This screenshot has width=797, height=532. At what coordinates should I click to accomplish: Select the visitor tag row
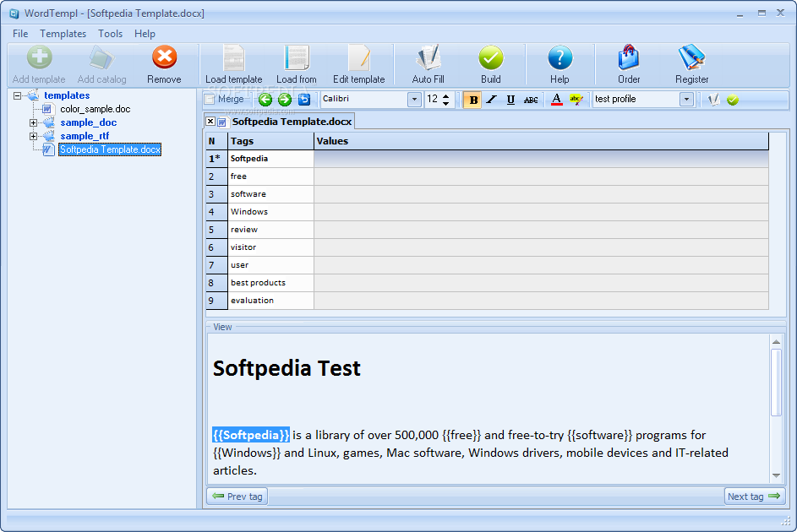tap(270, 247)
